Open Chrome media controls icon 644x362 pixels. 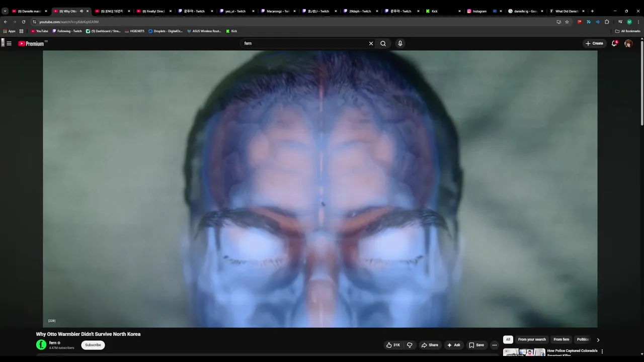620,22
